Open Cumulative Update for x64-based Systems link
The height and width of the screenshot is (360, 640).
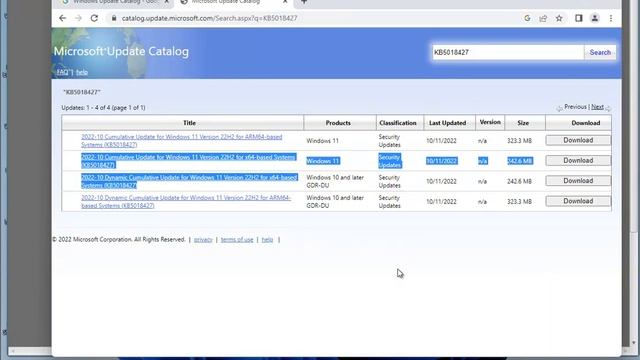[x=188, y=161]
